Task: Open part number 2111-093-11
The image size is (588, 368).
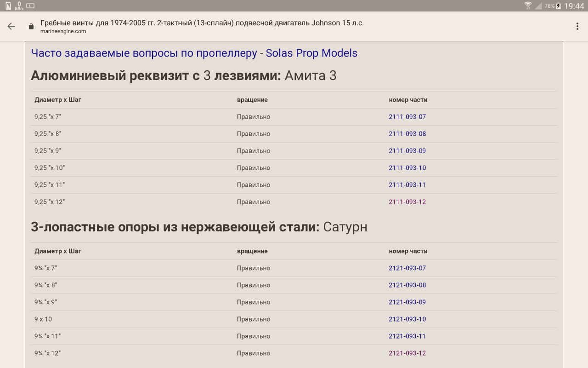Action: [x=407, y=185]
